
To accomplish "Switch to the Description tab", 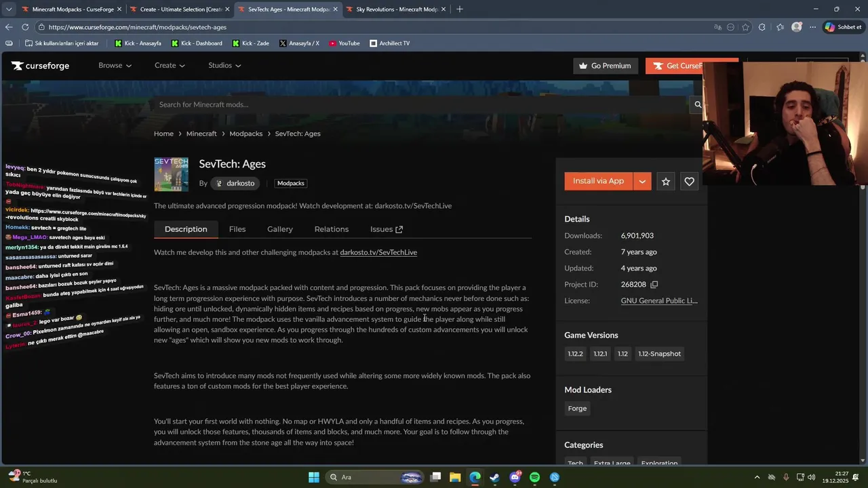I will [186, 229].
